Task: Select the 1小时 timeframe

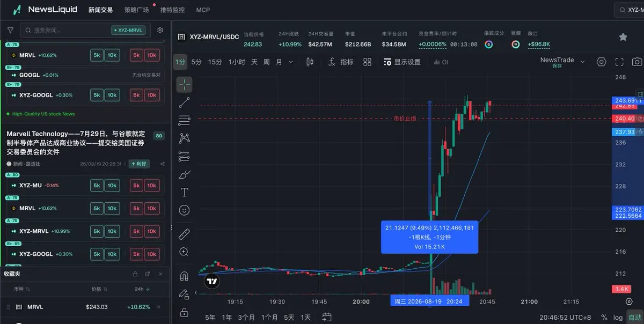Action: pyautogui.click(x=237, y=62)
